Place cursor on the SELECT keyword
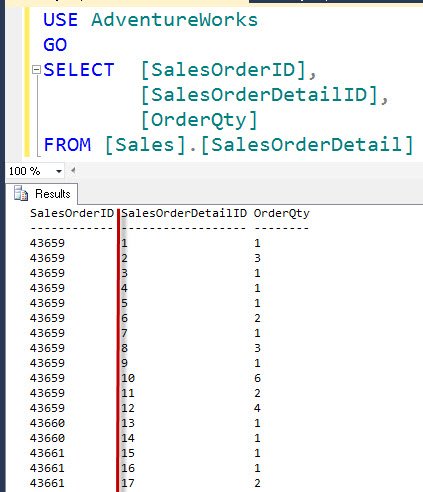This screenshot has width=423, height=492. [79, 70]
